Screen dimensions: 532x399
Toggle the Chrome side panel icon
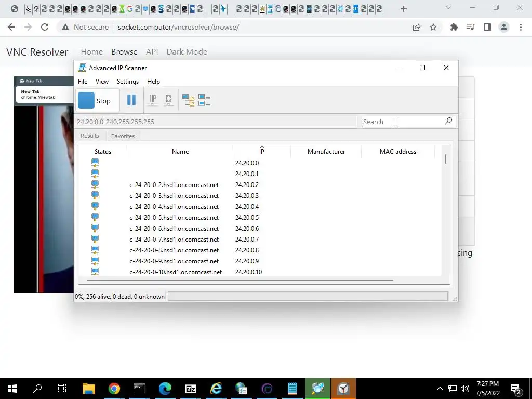487,27
